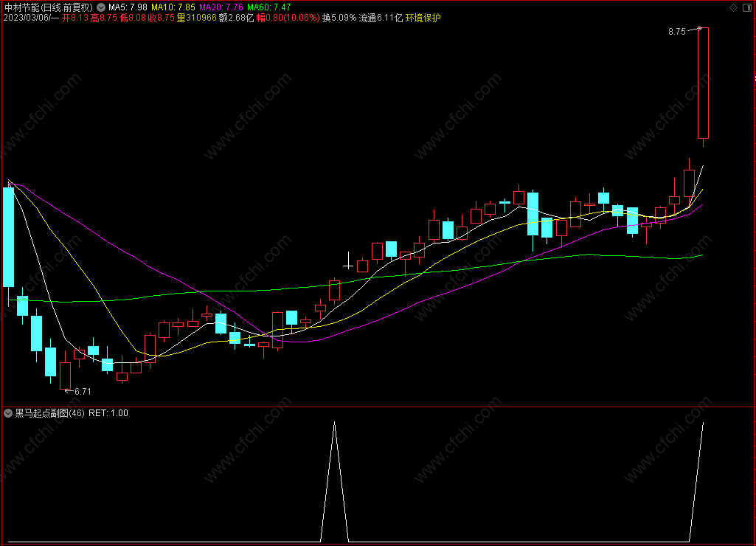Click the 6.71 low price marker label
756x546 pixels.
click(x=83, y=392)
